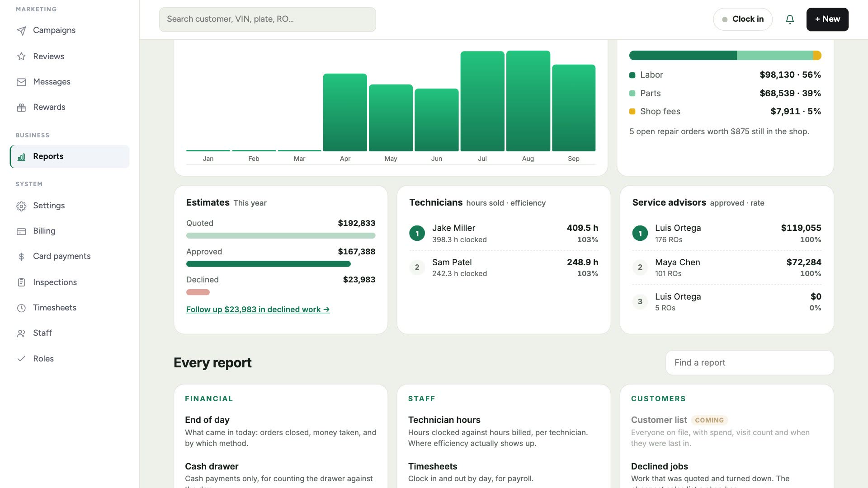The height and width of the screenshot is (488, 868).
Task: Click the Roles checkmark icon
Action: [x=21, y=359]
